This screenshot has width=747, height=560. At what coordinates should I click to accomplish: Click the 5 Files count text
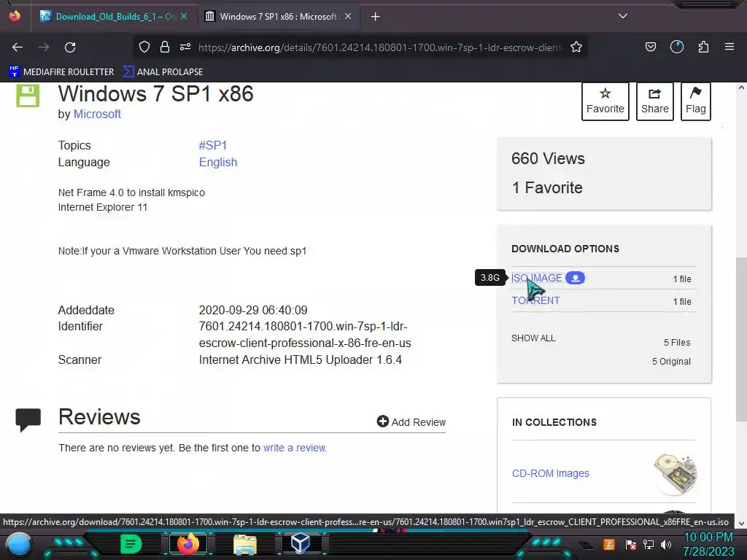pyautogui.click(x=677, y=343)
